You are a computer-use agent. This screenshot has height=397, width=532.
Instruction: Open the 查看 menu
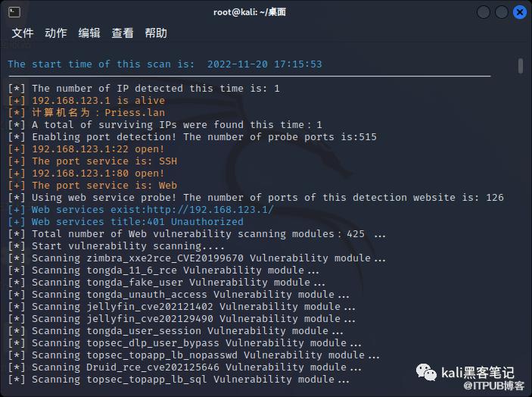coord(123,33)
